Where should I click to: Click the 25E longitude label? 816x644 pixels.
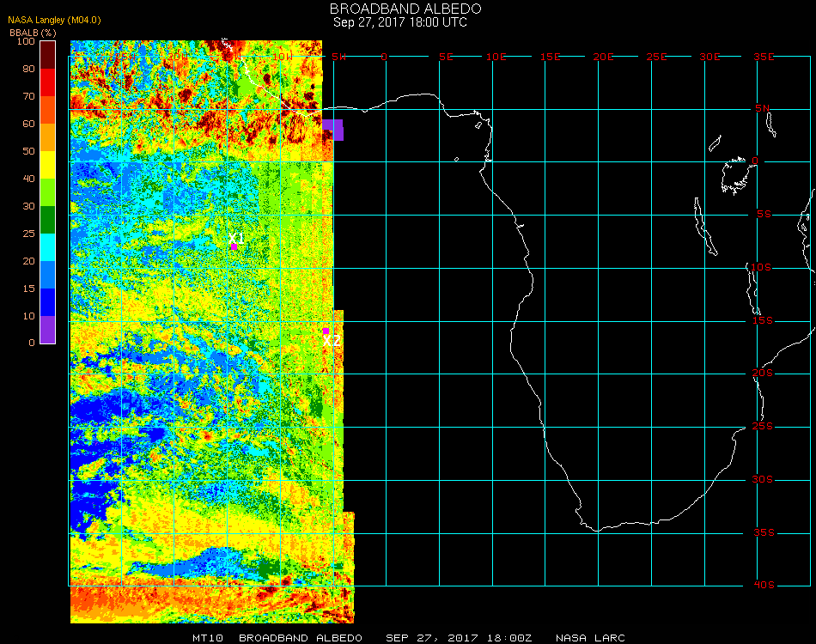(656, 57)
